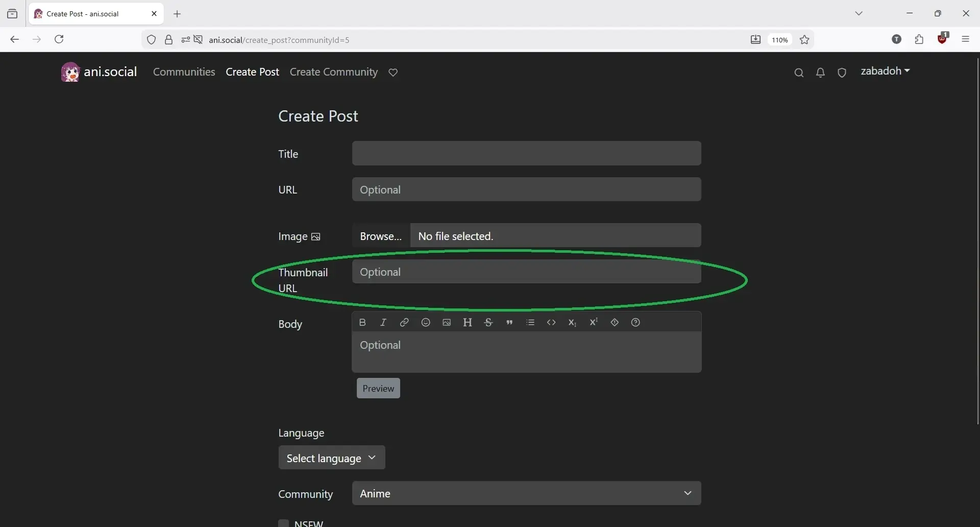Click into the Title input field
This screenshot has width=980, height=527.
pyautogui.click(x=526, y=153)
